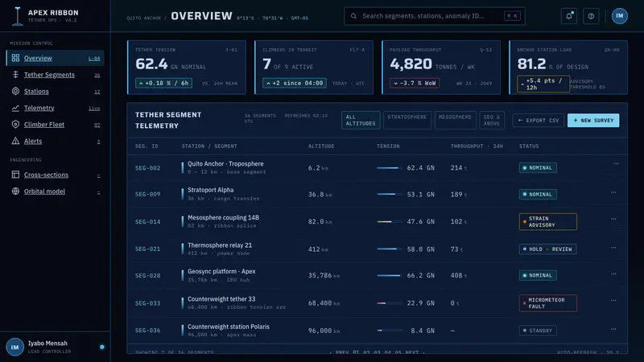Open the notifications bell
The width and height of the screenshot is (644, 362).
[569, 16]
